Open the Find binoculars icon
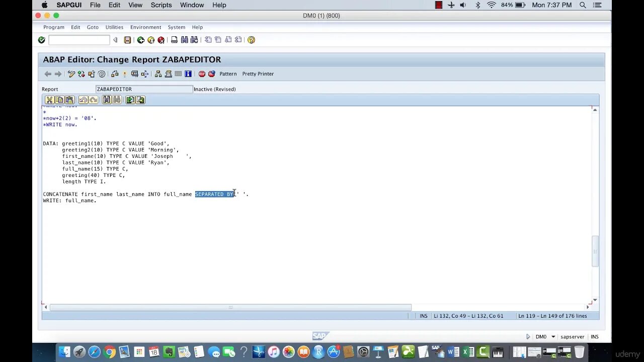This screenshot has height=362, width=644. pyautogui.click(x=185, y=40)
